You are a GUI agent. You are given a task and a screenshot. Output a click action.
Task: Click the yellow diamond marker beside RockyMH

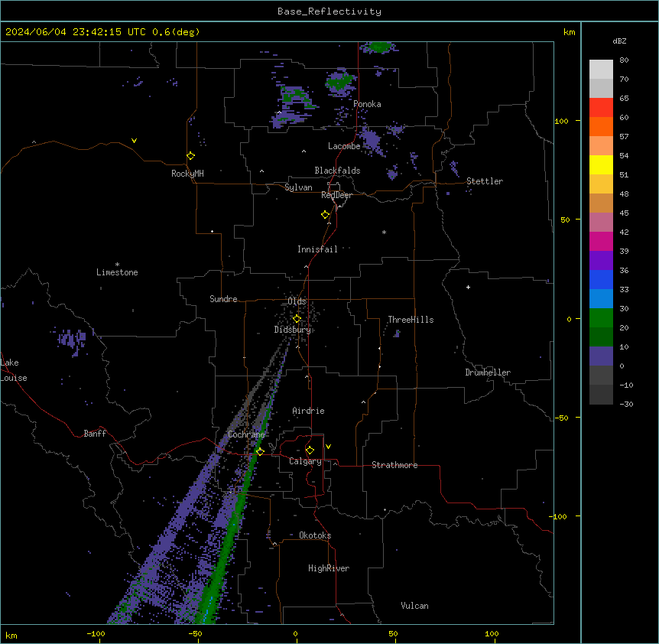click(190, 156)
